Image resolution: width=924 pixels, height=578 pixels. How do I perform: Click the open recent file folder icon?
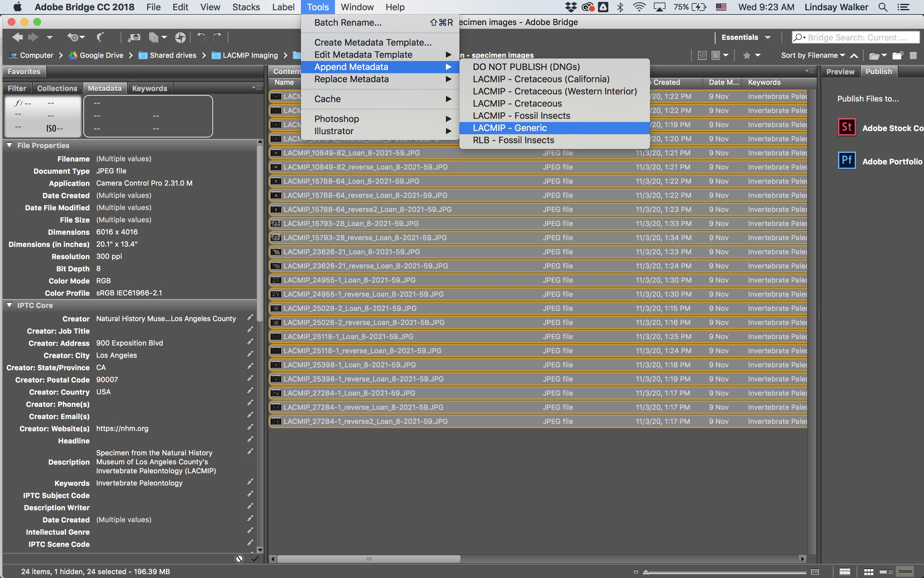(x=874, y=56)
